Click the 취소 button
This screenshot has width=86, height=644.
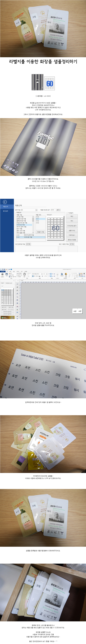[72, 221]
